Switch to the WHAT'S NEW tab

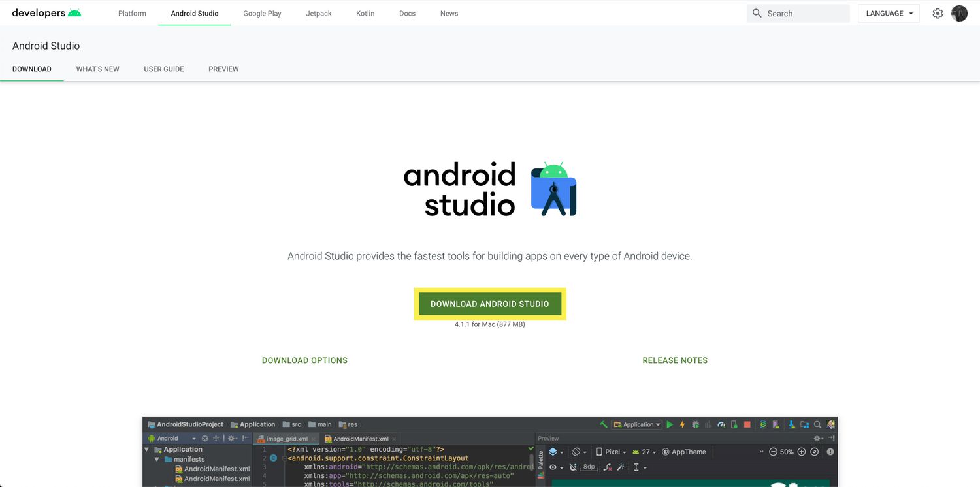coord(98,69)
